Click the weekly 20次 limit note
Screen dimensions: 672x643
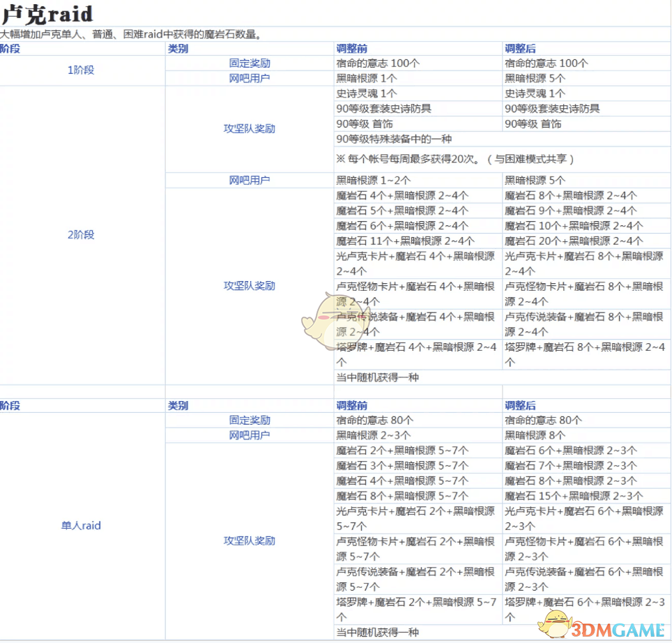pyautogui.click(x=455, y=159)
